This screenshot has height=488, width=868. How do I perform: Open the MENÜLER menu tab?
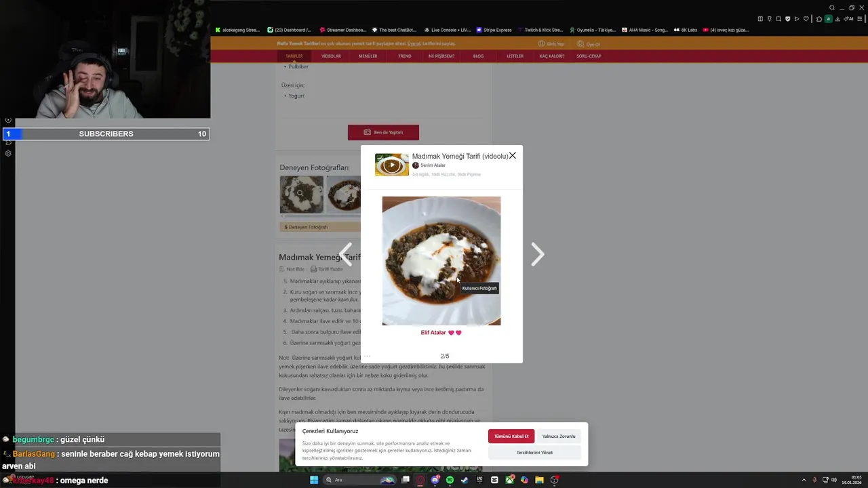click(368, 56)
